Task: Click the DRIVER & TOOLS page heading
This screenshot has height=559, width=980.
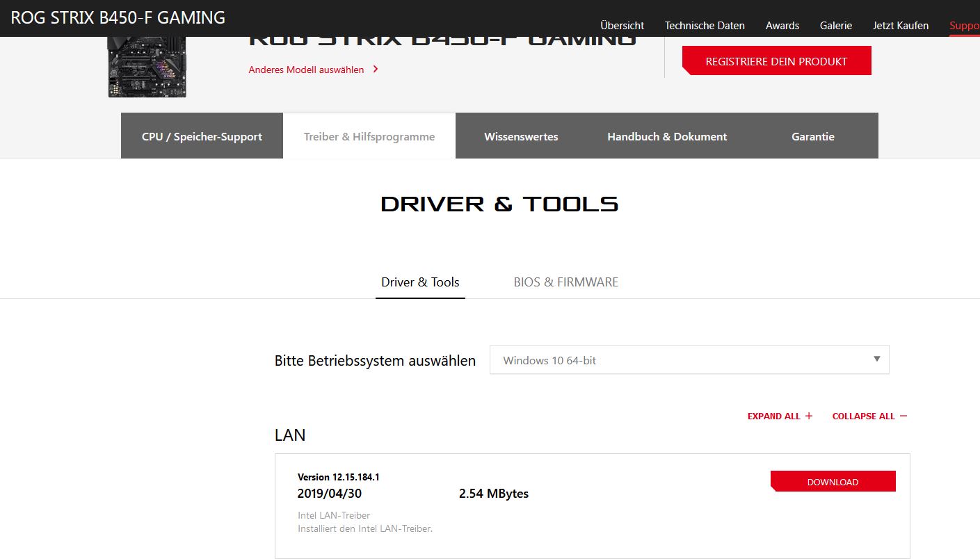Action: [x=499, y=204]
